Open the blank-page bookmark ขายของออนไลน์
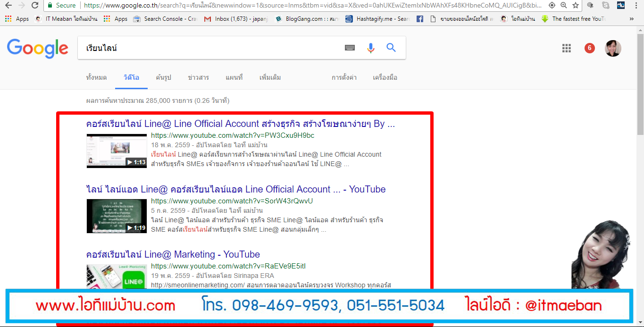 click(461, 19)
